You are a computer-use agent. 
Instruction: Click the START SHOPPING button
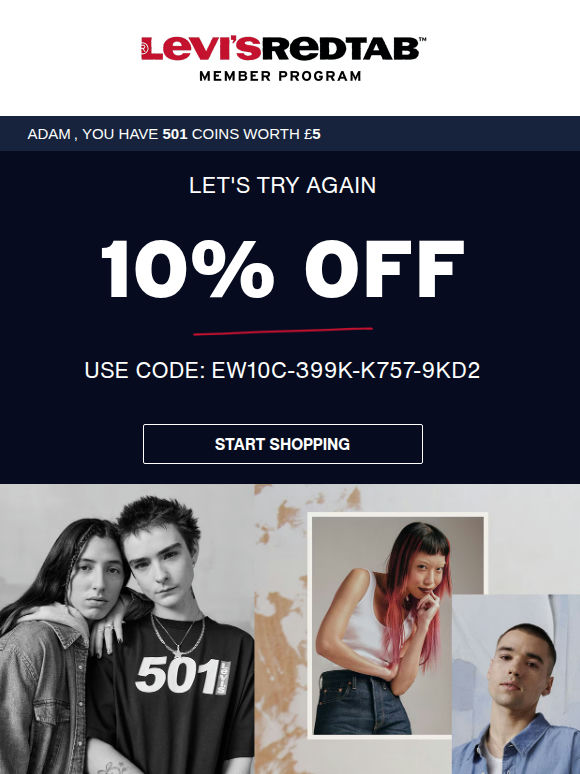[283, 444]
